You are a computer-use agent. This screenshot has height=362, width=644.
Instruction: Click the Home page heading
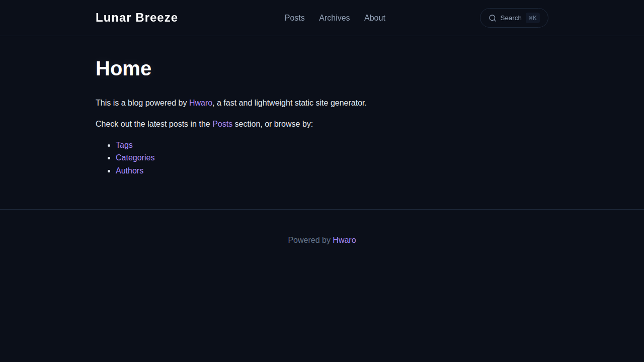point(123,68)
